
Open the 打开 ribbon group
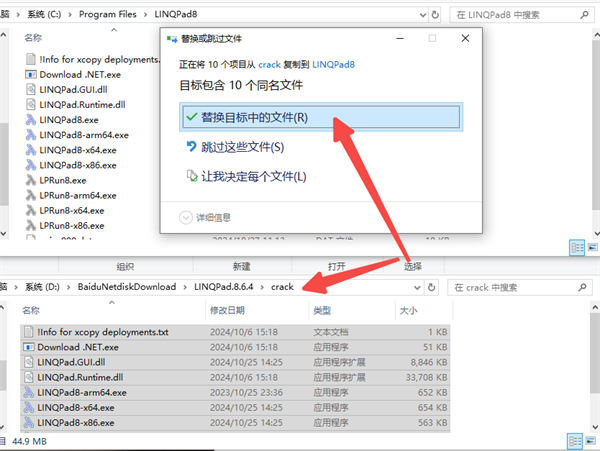(x=336, y=266)
